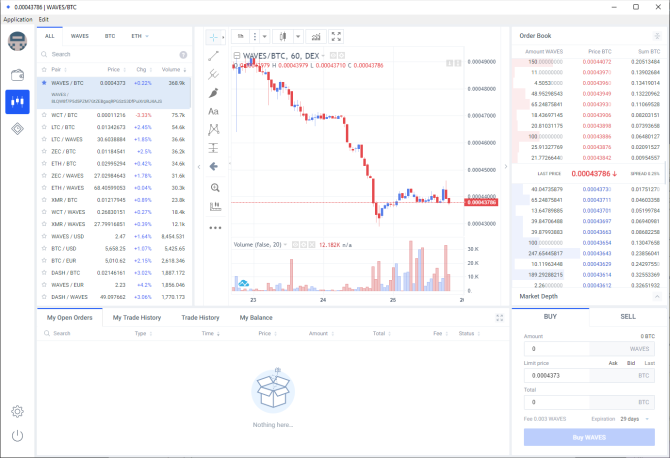Switch chart to fullscreen mode

coord(336,37)
